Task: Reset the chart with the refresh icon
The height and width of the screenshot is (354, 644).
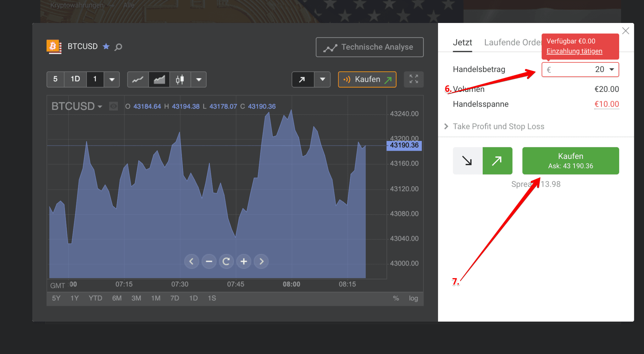Action: pos(226,261)
